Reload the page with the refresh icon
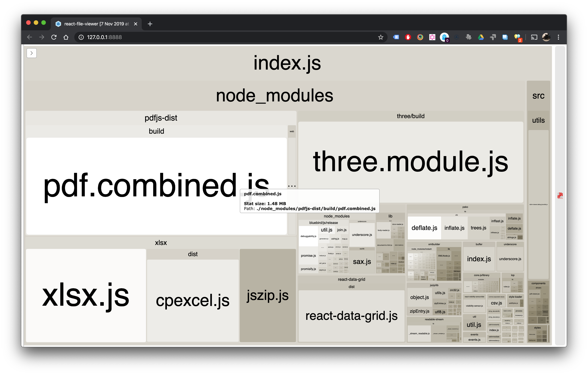The width and height of the screenshot is (588, 375). pos(54,37)
